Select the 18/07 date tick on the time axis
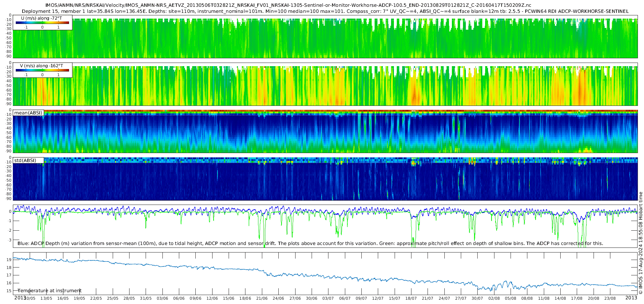 [x=411, y=298]
